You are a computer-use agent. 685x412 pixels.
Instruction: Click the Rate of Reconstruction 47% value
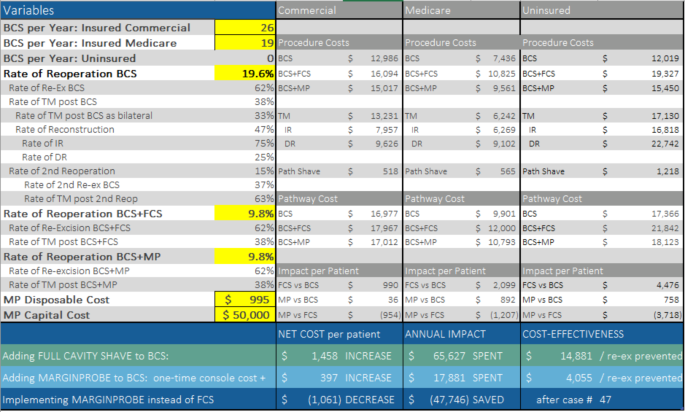click(264, 130)
